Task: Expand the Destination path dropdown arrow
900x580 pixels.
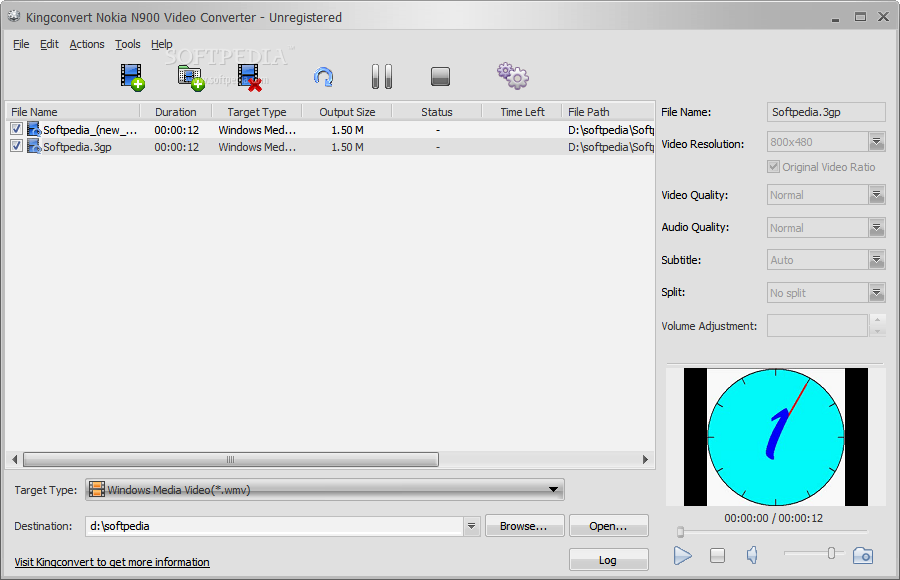Action: pos(471,525)
